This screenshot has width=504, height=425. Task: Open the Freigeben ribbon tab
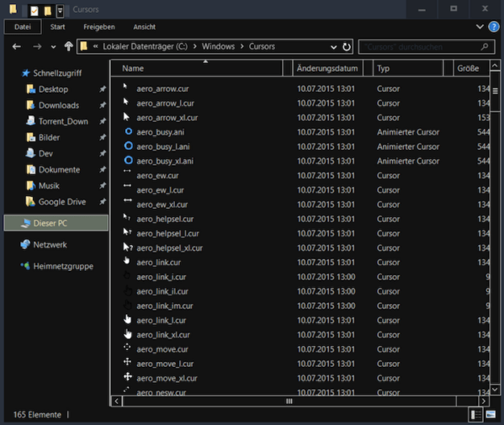99,27
